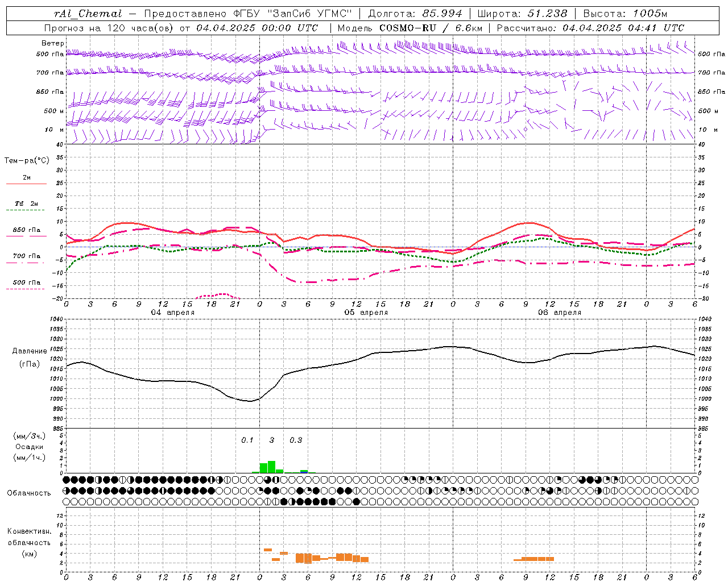
Task: Click the 1040 tick on the left pressure axis
Action: [57, 319]
